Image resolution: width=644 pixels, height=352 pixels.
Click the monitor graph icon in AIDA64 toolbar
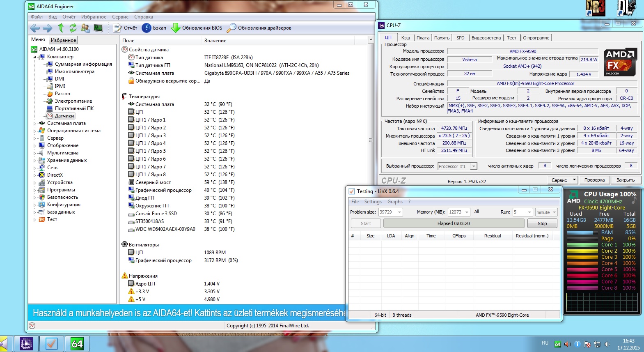98,28
